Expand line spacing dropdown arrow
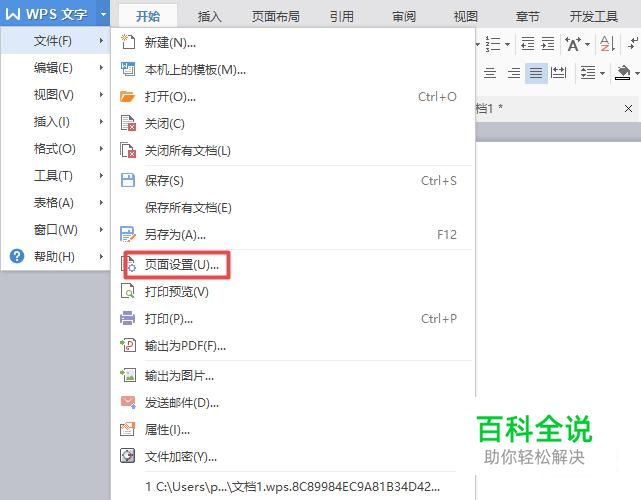 click(x=602, y=74)
